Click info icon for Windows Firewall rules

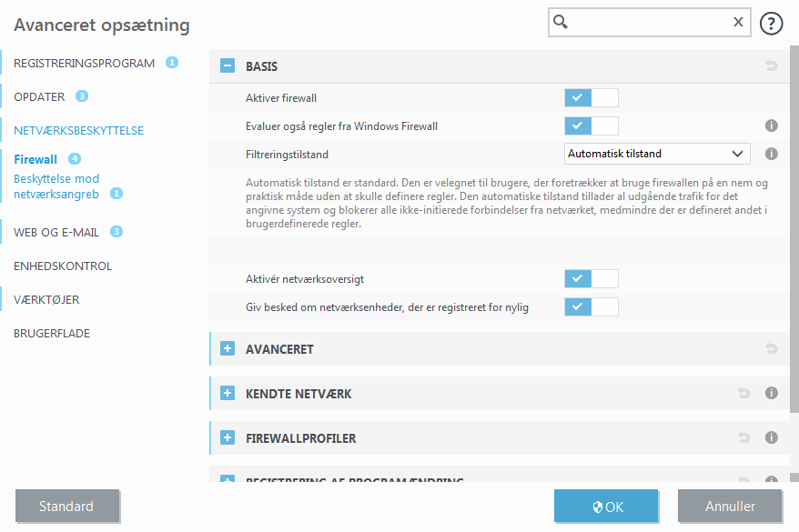point(771,126)
